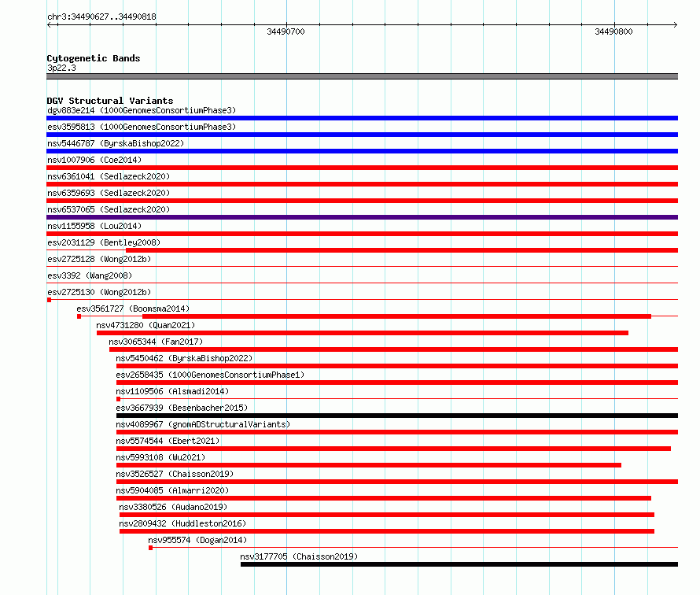The height and width of the screenshot is (595, 700).
Task: Click the 34490800 ruler position label
Action: pos(613,31)
